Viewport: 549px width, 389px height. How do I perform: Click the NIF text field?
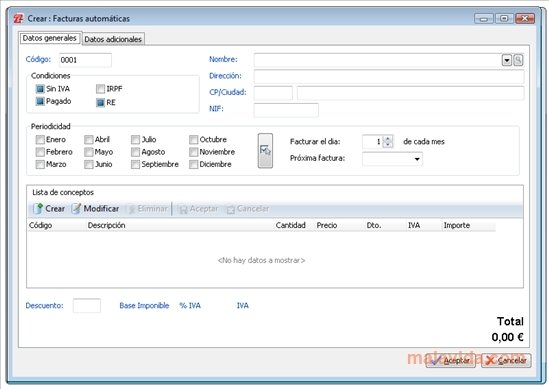click(x=286, y=110)
